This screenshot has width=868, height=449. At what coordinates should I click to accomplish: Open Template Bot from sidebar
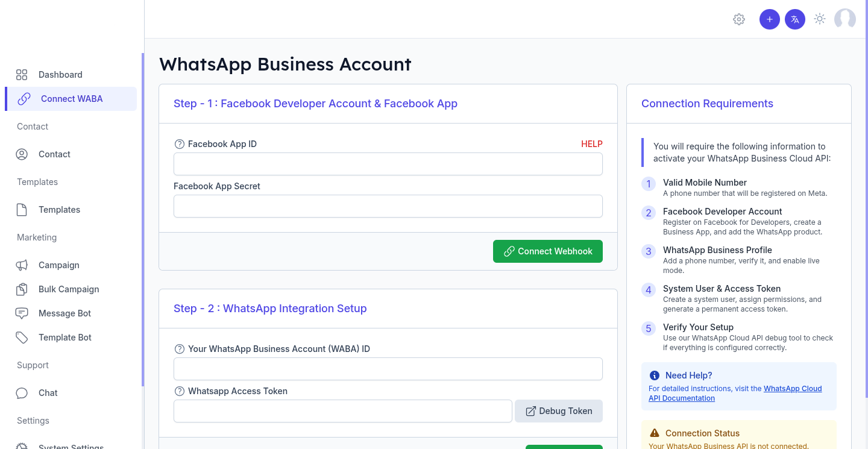71,338
